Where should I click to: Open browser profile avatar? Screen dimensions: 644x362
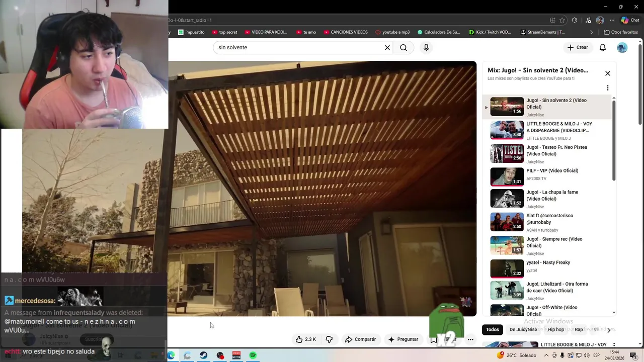600,20
